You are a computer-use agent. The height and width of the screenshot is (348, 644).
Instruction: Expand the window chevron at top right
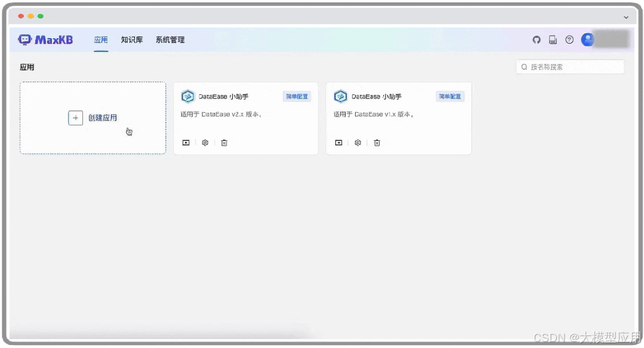pos(626,17)
